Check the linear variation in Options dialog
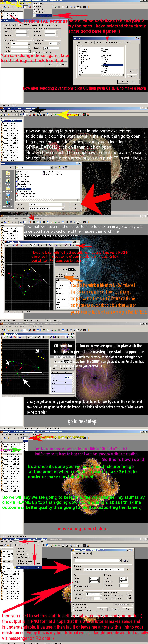Image resolution: width=148 pixels, height=644 pixels. [79, 48]
